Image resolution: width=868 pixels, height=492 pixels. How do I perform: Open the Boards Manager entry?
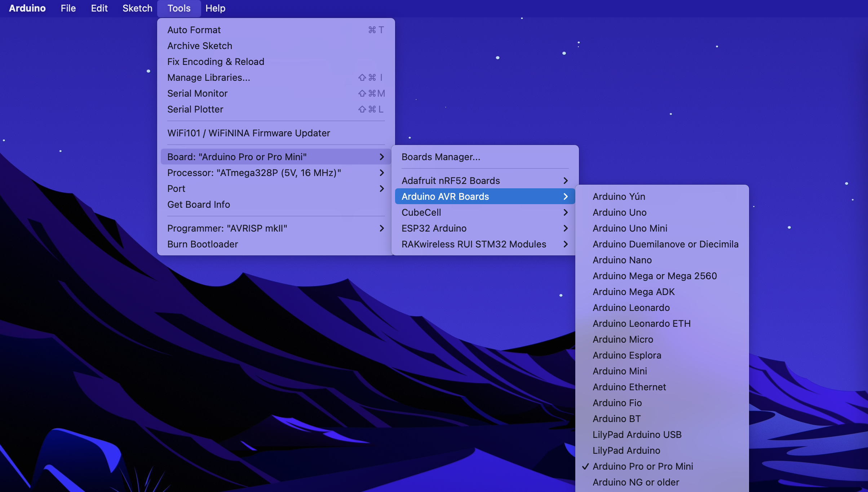[x=440, y=157]
